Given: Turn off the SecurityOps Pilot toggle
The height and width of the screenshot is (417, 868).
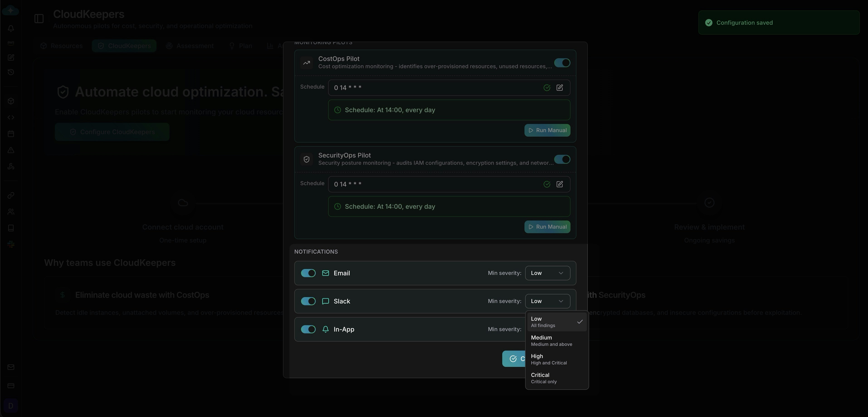Looking at the screenshot, I should coord(562,159).
